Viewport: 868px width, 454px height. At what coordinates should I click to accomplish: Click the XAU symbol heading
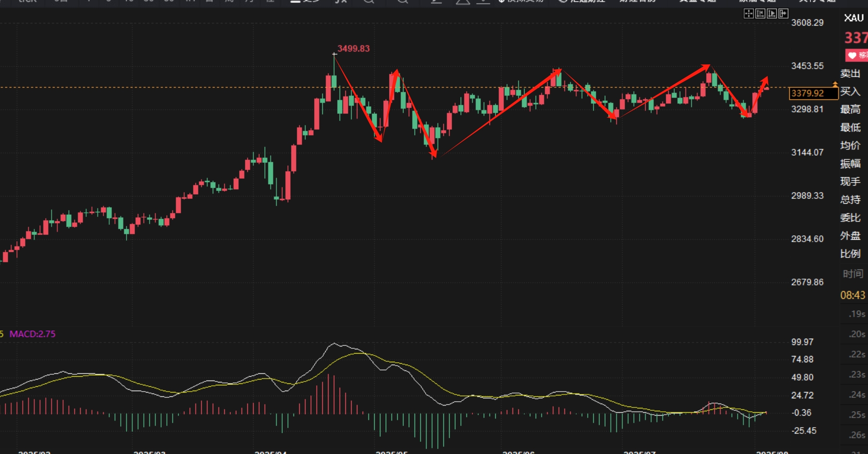[854, 18]
